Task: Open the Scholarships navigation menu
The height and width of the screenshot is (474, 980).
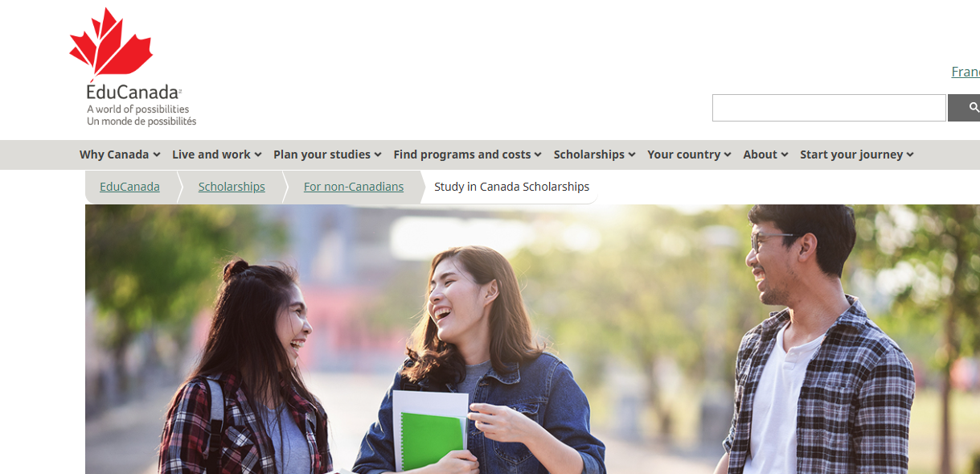Action: (594, 155)
